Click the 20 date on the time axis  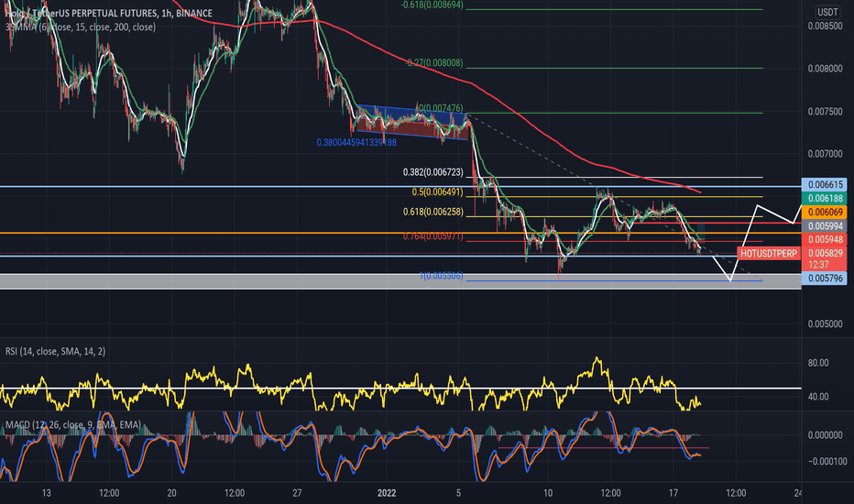pos(171,493)
